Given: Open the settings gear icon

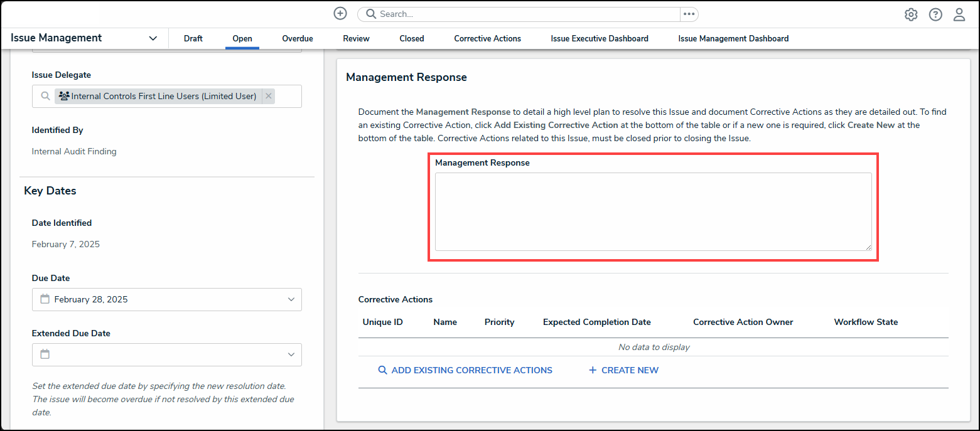Looking at the screenshot, I should 910,14.
